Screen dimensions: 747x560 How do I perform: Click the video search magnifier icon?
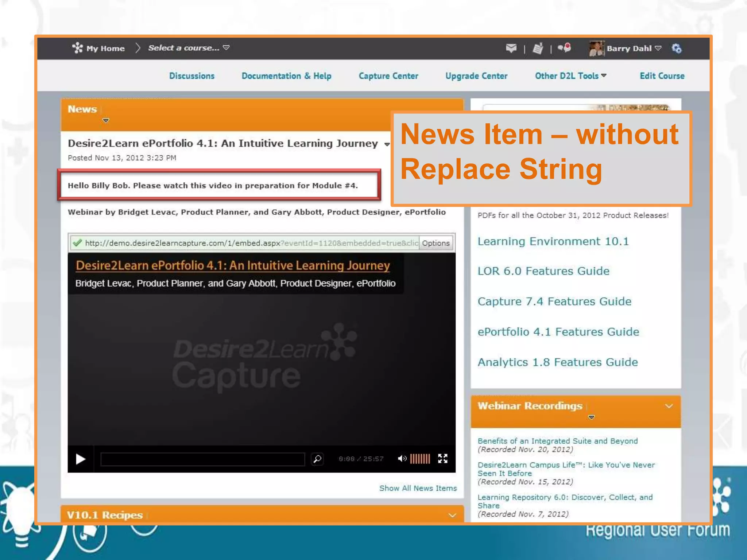pos(317,459)
